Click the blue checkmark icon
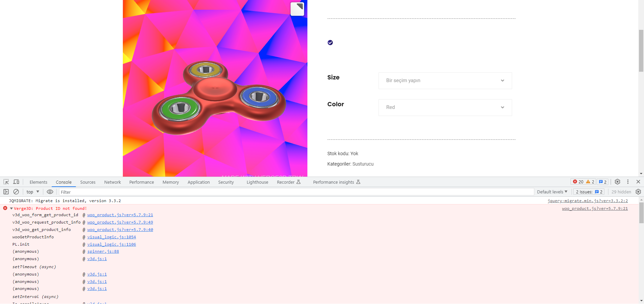Image resolution: width=644 pixels, height=304 pixels. 330,43
